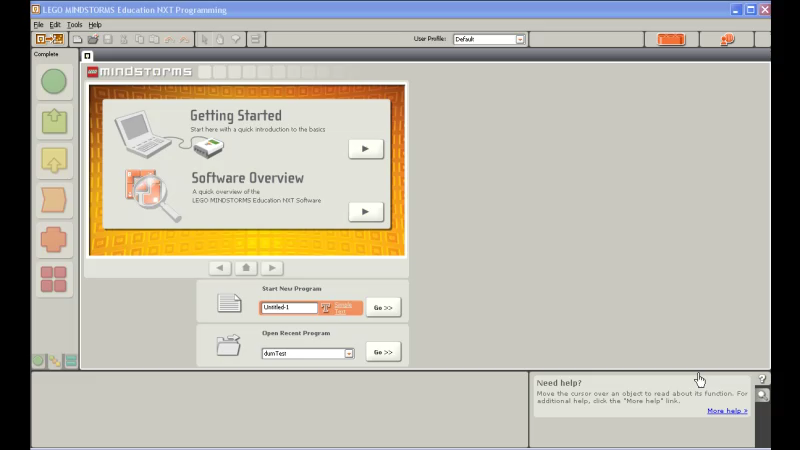The width and height of the screenshot is (800, 450).
Task: Click the new document page icon
Action: coord(229,303)
